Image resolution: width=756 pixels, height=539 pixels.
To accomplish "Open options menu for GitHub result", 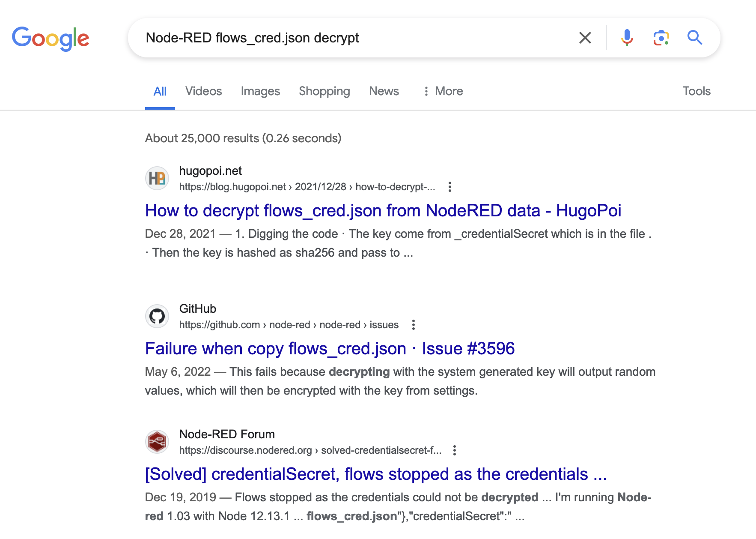I will [413, 325].
